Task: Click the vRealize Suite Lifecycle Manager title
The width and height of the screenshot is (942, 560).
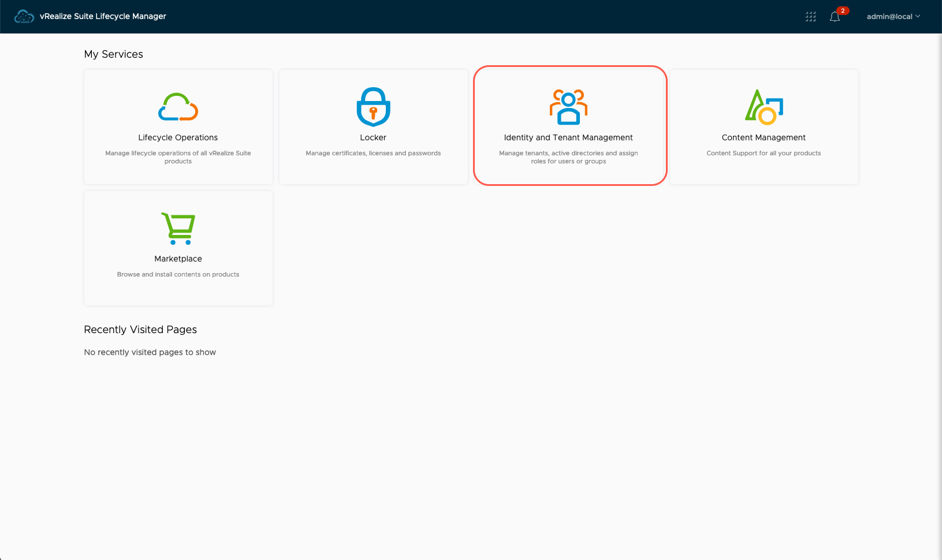Action: [103, 16]
